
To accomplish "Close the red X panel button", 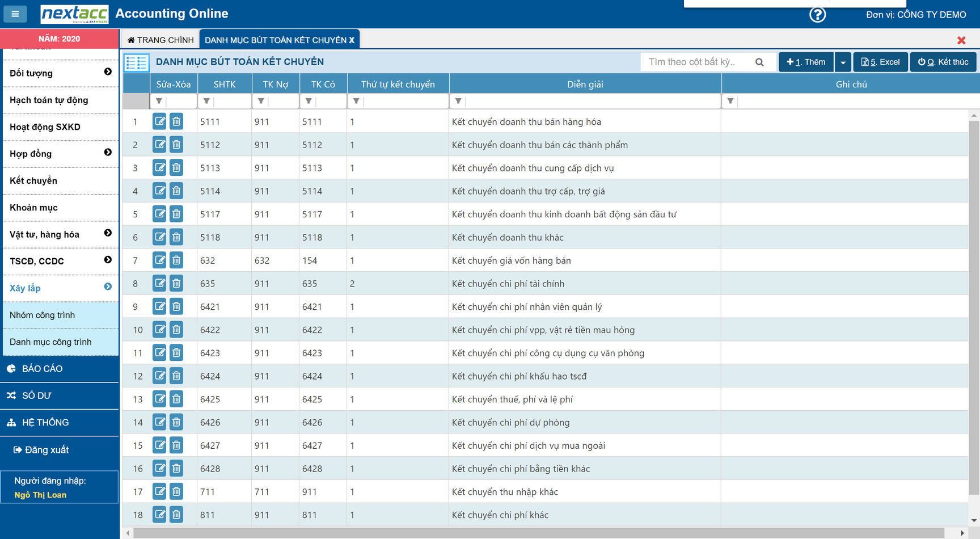I will (x=961, y=40).
